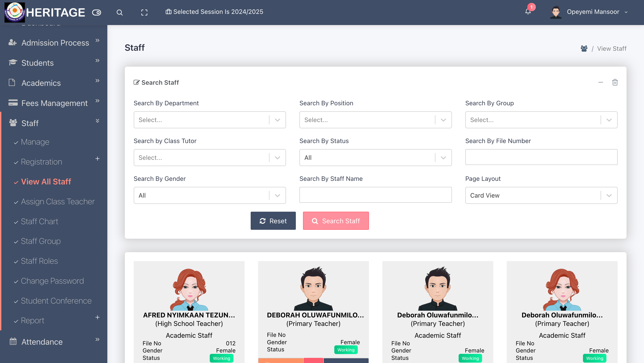Open the Staff Chart page

point(40,221)
